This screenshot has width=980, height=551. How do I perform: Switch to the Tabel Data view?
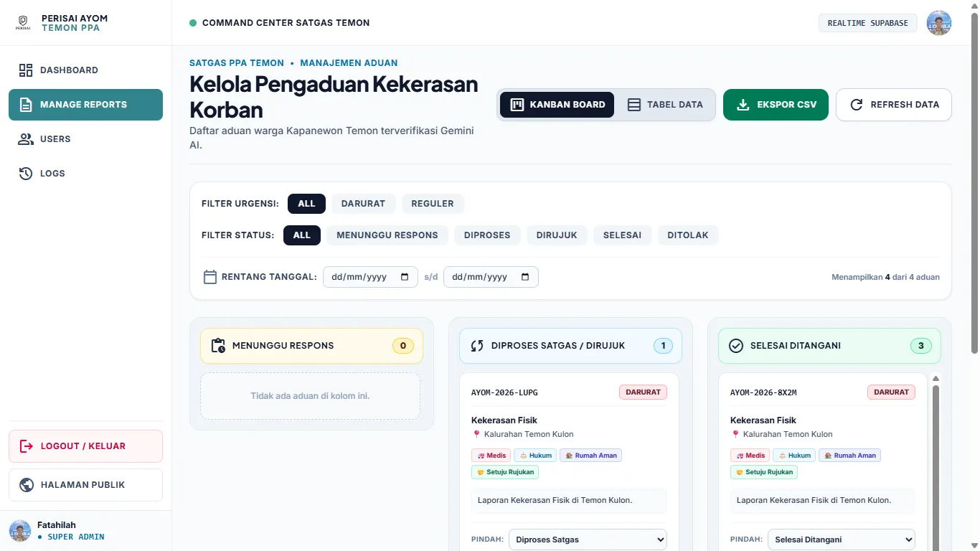[x=665, y=105]
